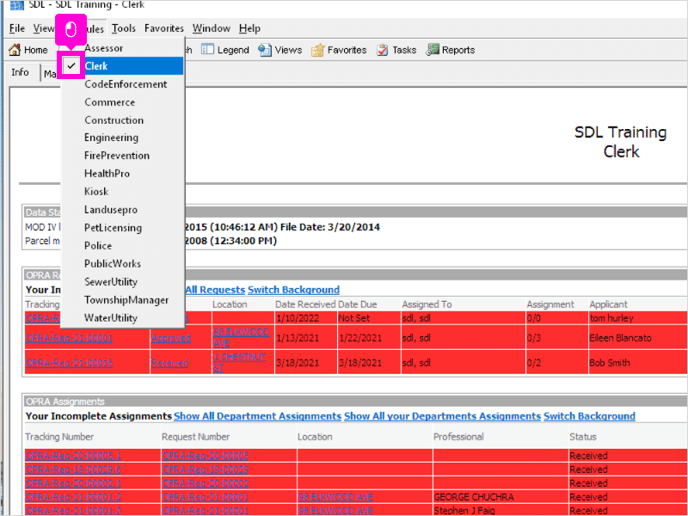
Task: Click the Assigned To column header
Action: (426, 305)
